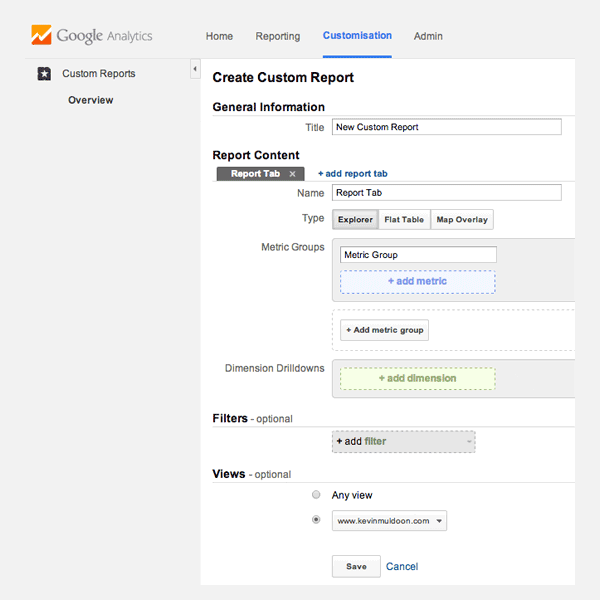
Task: Click the add dimension box
Action: coord(417,378)
